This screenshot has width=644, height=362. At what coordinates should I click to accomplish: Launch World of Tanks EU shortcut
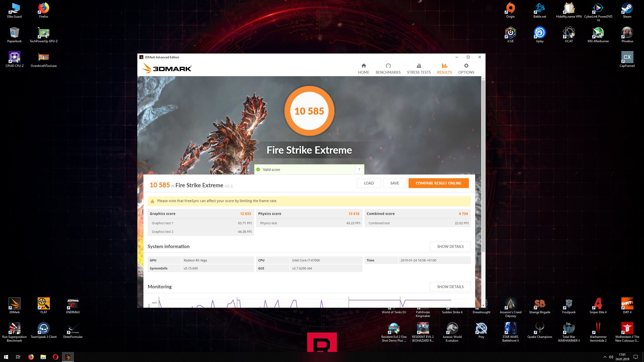coord(394,310)
